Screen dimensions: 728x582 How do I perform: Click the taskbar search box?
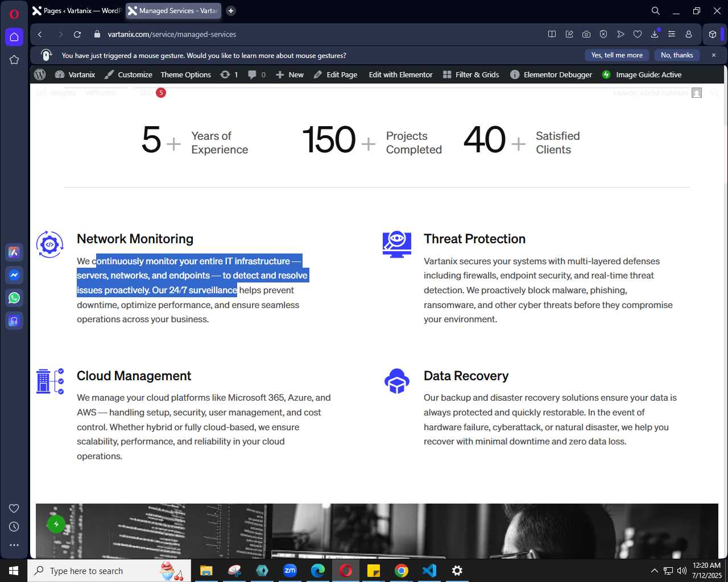click(x=109, y=571)
